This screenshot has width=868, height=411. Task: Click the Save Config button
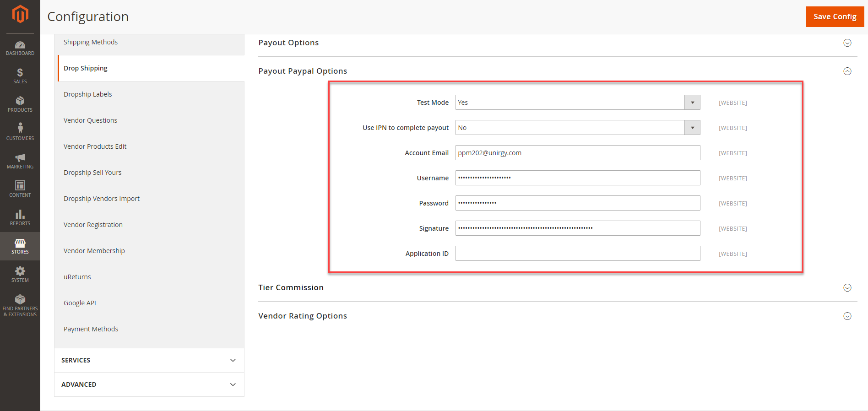pyautogui.click(x=835, y=16)
